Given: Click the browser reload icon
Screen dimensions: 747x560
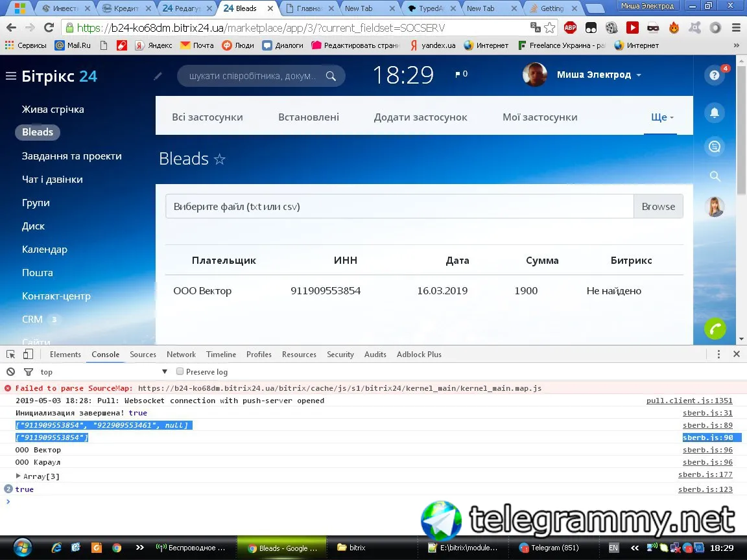Looking at the screenshot, I should pos(49,28).
